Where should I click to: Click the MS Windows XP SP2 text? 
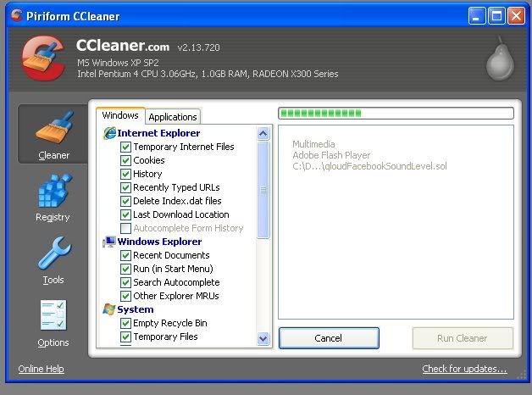[x=118, y=63]
